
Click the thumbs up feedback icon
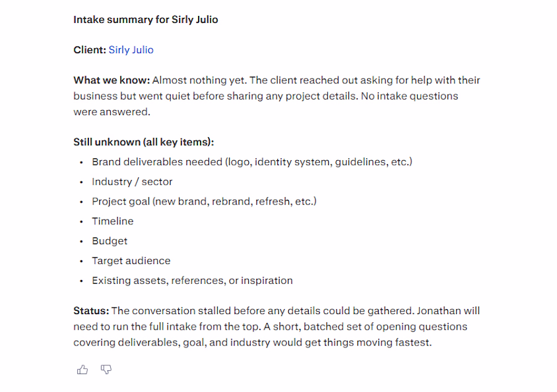pos(82,370)
